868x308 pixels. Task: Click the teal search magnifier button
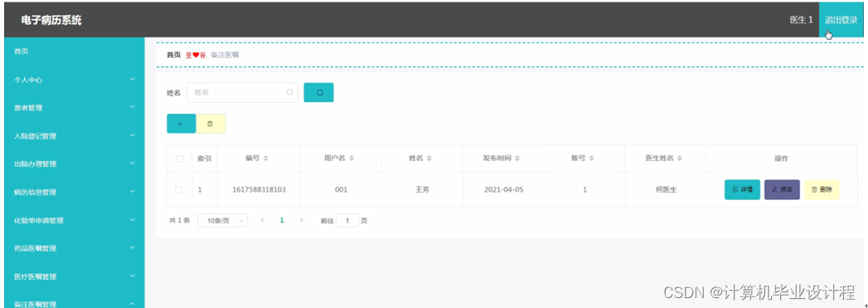point(318,92)
